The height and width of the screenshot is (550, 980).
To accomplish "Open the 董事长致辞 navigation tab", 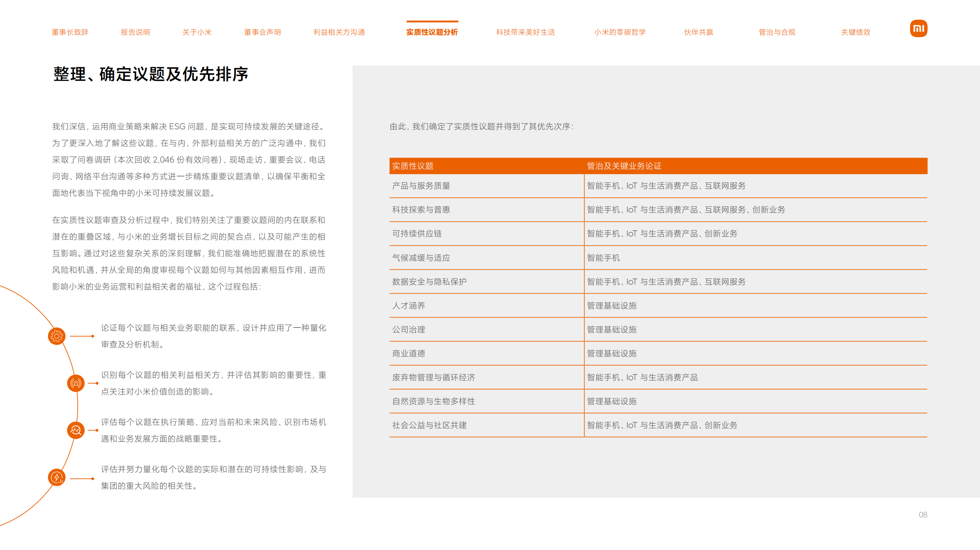I will click(x=70, y=32).
